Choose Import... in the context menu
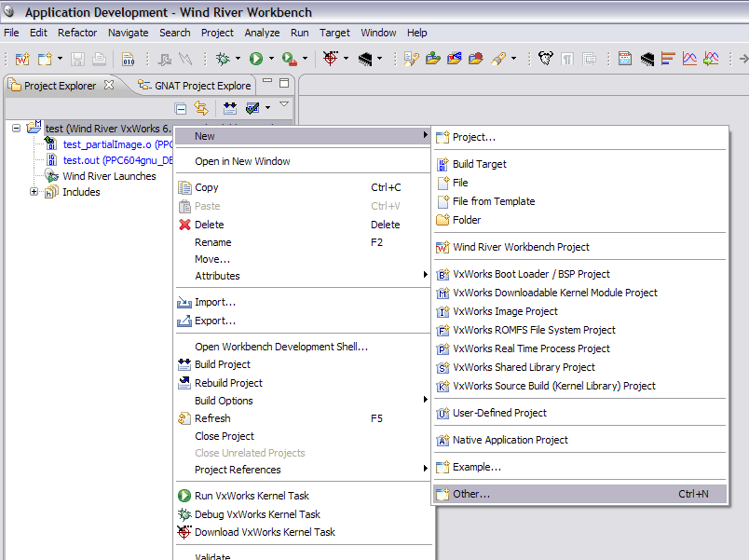The height and width of the screenshot is (560, 749). 304,302
